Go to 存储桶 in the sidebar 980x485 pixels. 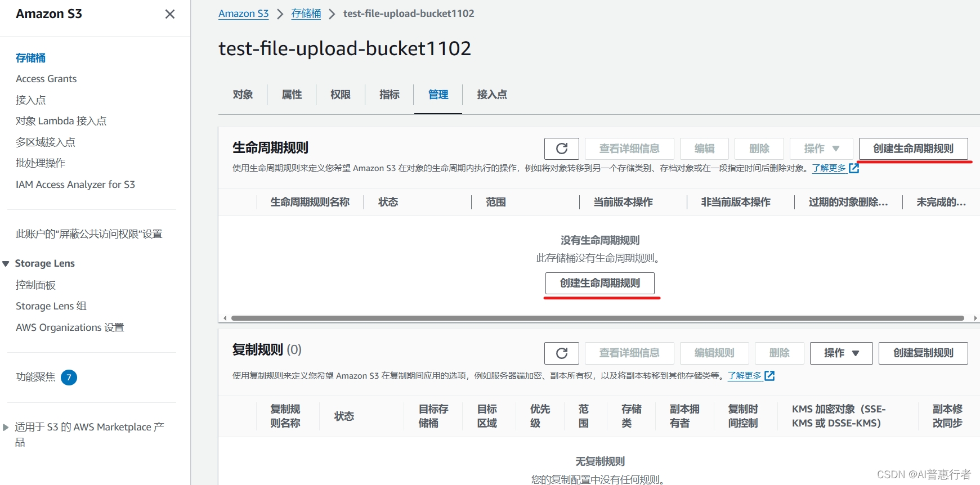[30, 58]
